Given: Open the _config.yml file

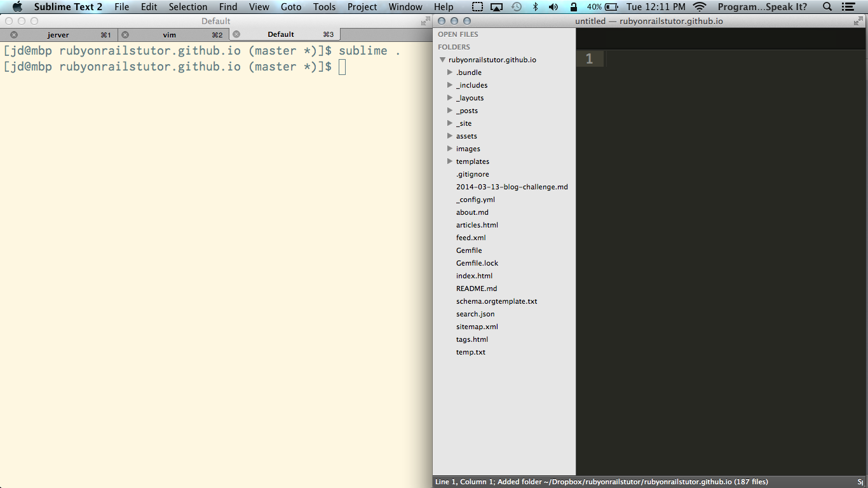Looking at the screenshot, I should point(475,200).
